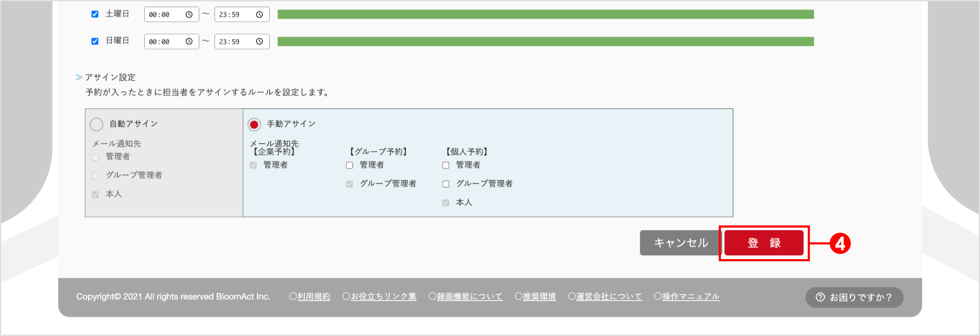This screenshot has height=336, width=980.
Task: Select the 自動アサイン radio button
Action: pos(96,124)
